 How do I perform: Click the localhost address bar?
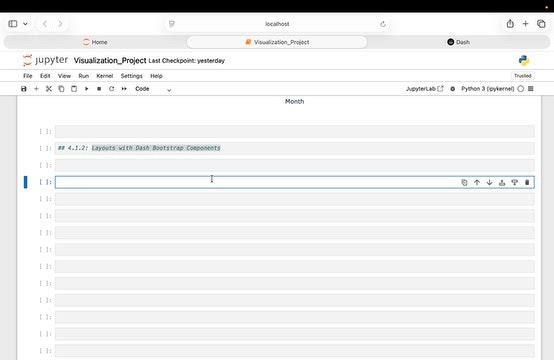277,24
